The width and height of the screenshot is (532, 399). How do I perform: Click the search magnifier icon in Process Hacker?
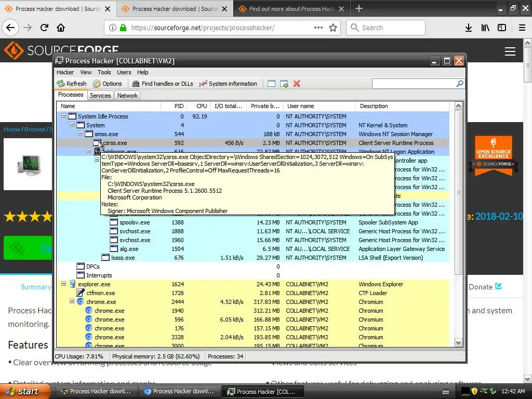pyautogui.click(x=460, y=84)
